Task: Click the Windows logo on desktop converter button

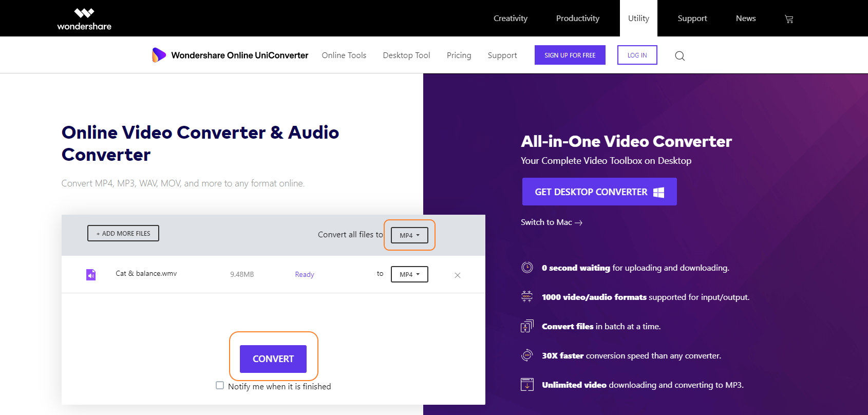Action: 659,192
